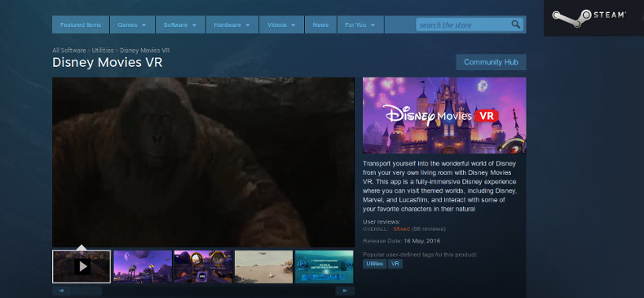The image size is (644, 298).
Task: Click the search magnifier icon
Action: tap(515, 24)
